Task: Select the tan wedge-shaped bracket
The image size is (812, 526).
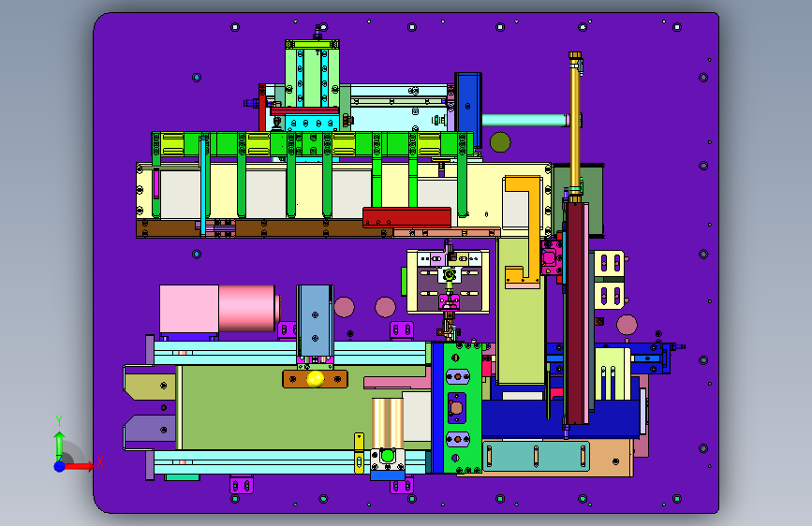Action: tap(150, 387)
